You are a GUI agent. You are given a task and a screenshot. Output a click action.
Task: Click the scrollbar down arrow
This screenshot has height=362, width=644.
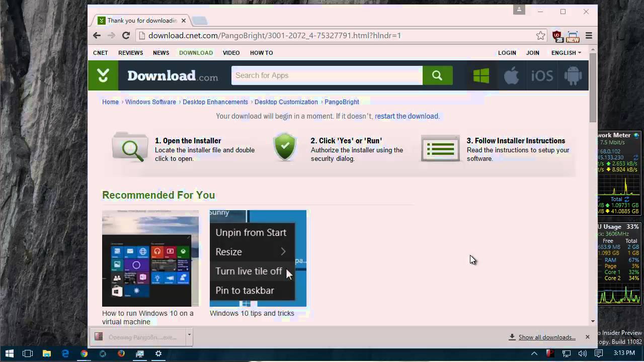click(593, 321)
